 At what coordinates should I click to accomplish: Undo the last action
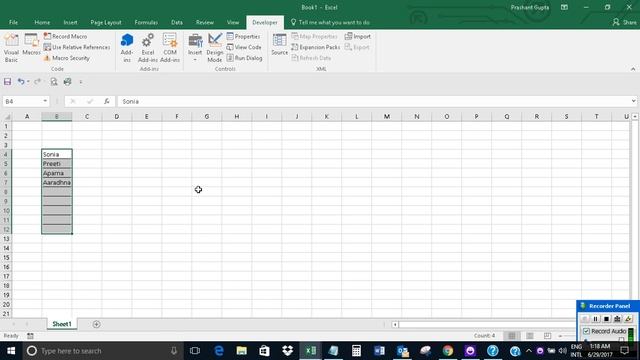[20, 82]
